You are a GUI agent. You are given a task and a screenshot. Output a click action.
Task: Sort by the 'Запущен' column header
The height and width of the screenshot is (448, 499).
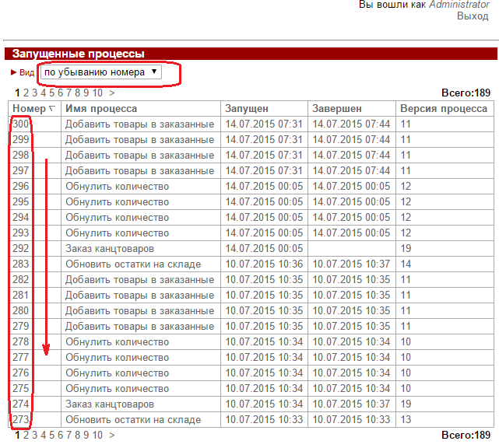coord(247,108)
